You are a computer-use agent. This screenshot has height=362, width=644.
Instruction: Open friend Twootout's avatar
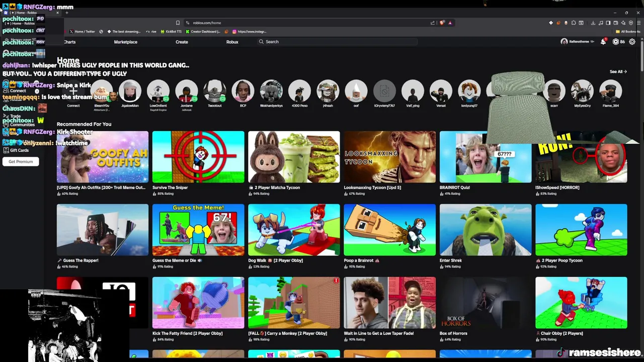215,91
